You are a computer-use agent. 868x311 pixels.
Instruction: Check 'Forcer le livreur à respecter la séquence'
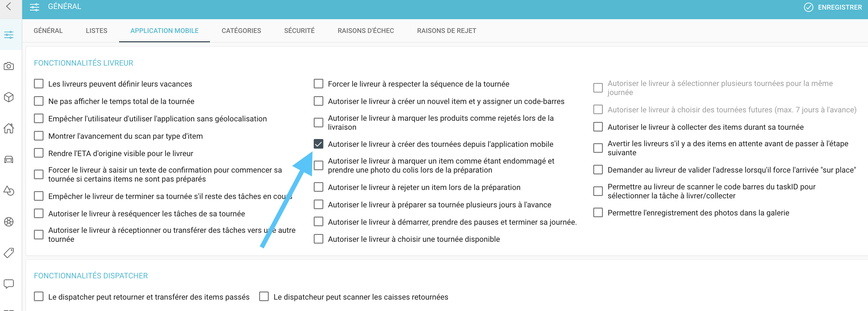coord(319,84)
